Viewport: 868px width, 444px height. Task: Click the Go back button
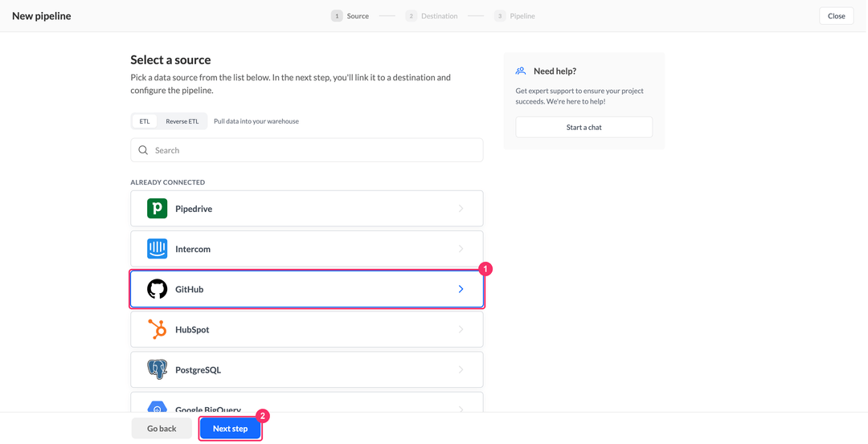162,429
